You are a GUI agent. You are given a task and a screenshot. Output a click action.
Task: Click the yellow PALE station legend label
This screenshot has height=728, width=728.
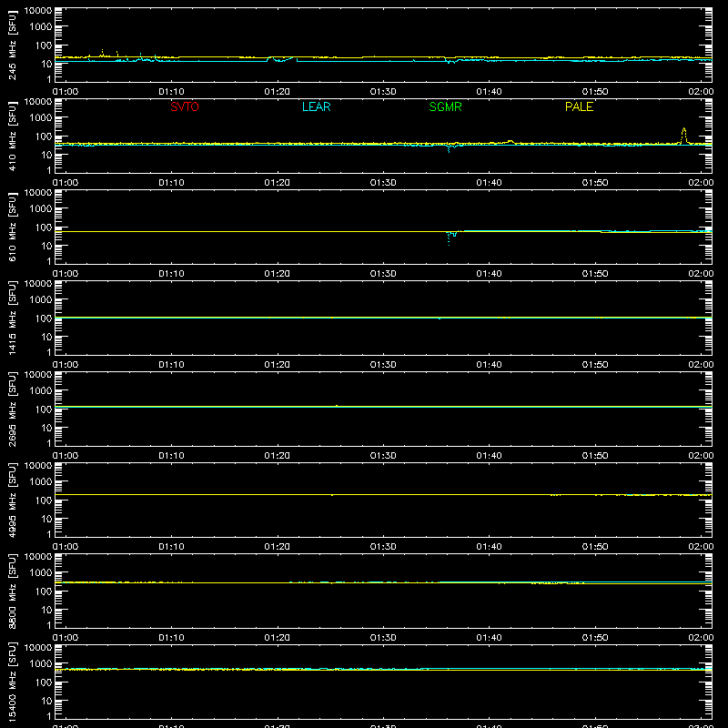click(x=579, y=106)
